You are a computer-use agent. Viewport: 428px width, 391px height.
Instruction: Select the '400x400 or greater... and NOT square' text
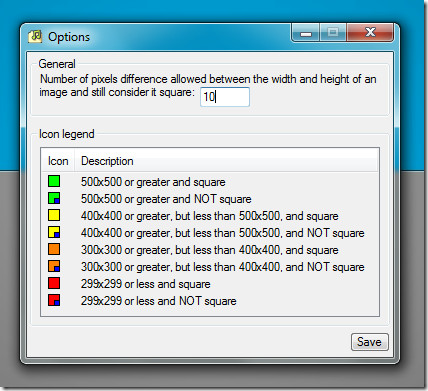(x=222, y=233)
